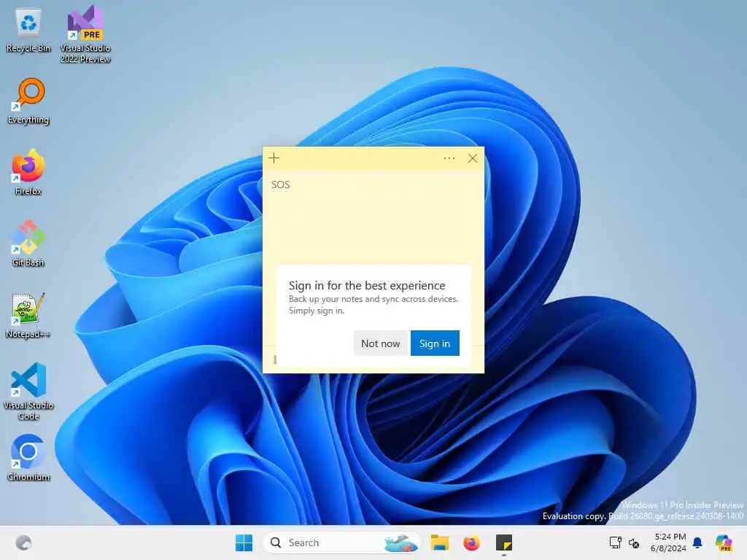Open the Windows Start menu

coord(244,542)
